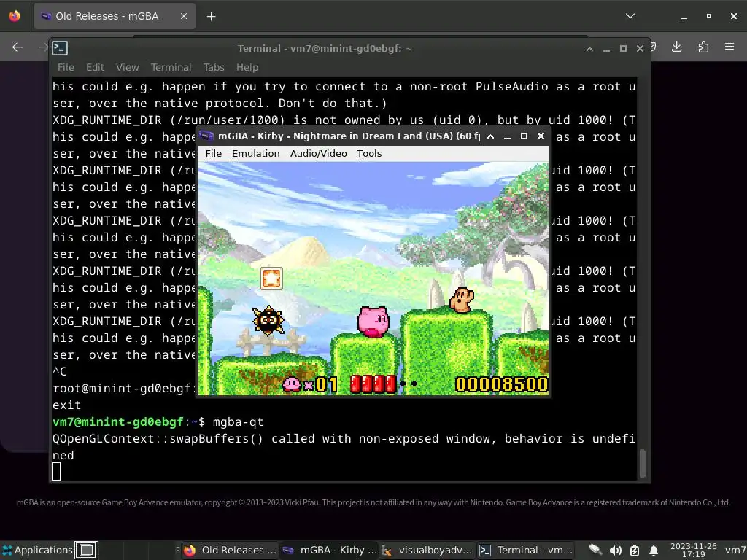Open the Terminal window's Edit menu
747x560 pixels.
pyautogui.click(x=95, y=67)
